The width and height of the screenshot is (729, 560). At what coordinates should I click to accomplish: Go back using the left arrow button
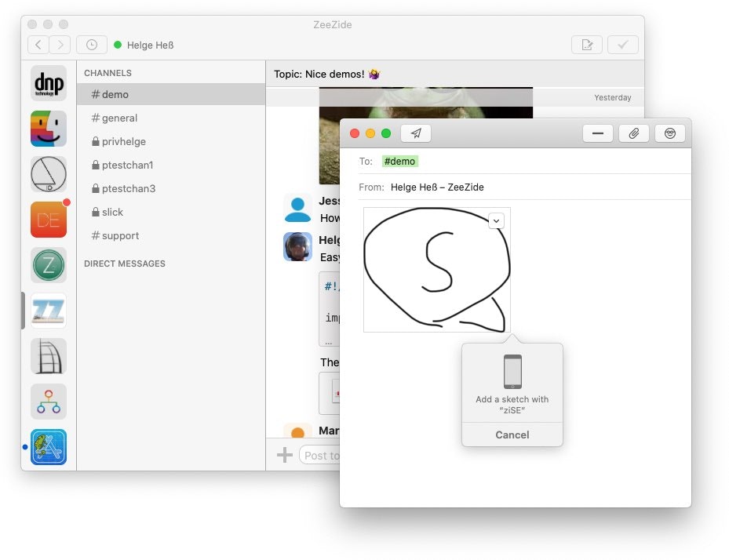coord(38,45)
